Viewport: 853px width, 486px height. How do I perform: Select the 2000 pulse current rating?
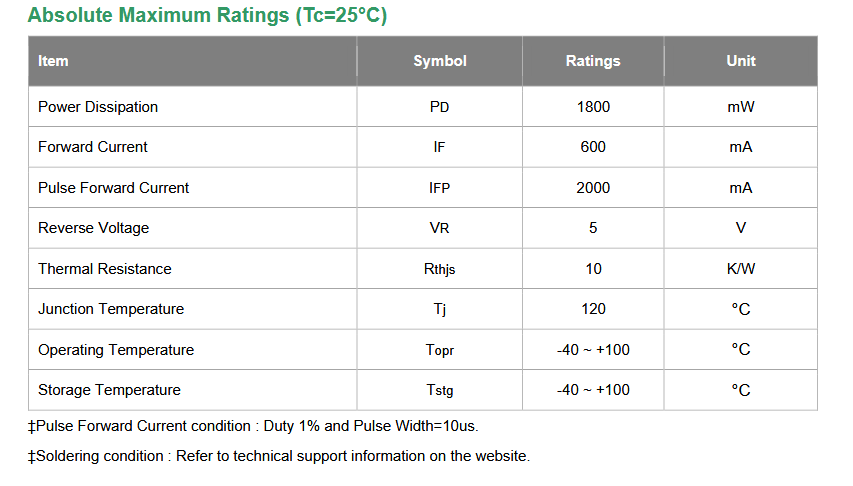point(593,188)
